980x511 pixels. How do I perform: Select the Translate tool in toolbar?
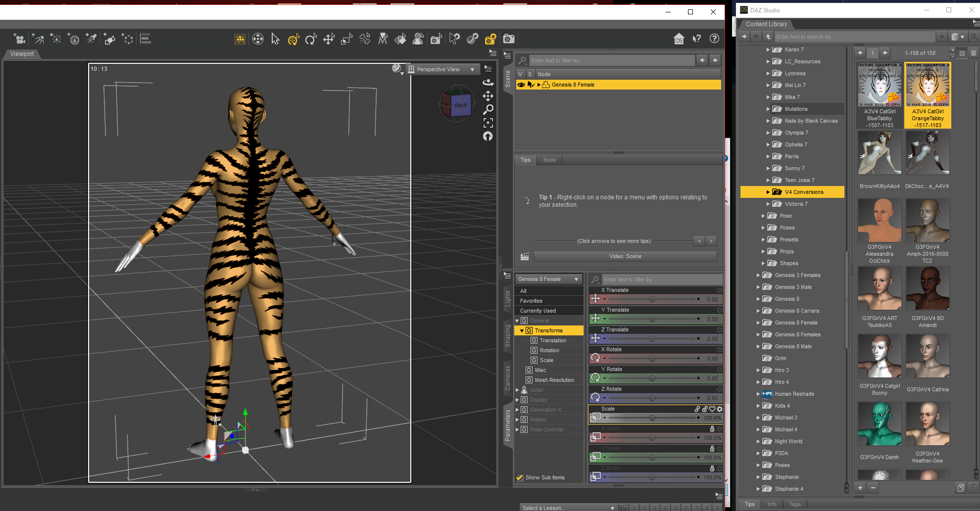point(329,39)
